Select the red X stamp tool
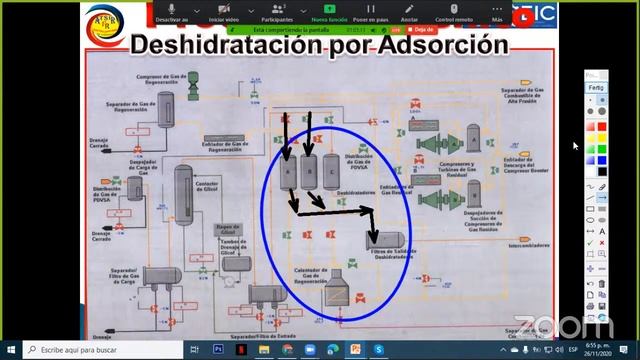The width and height of the screenshot is (640, 360). click(602, 242)
